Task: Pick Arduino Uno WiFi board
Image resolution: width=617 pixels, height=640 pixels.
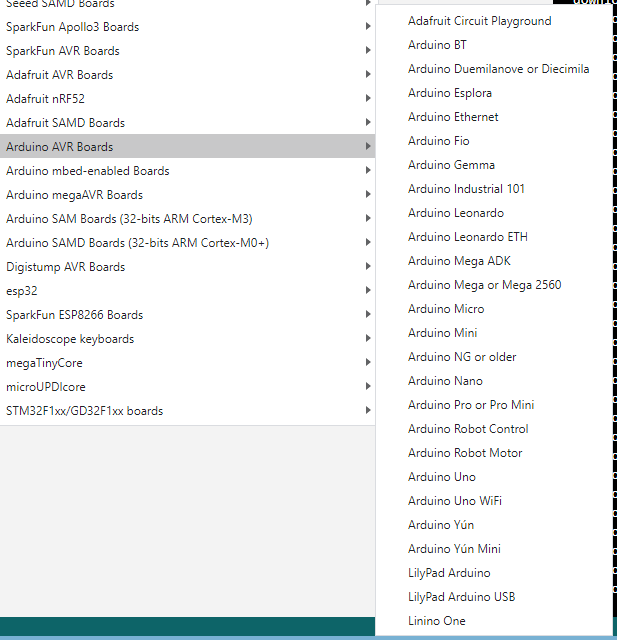Action: pos(494,501)
